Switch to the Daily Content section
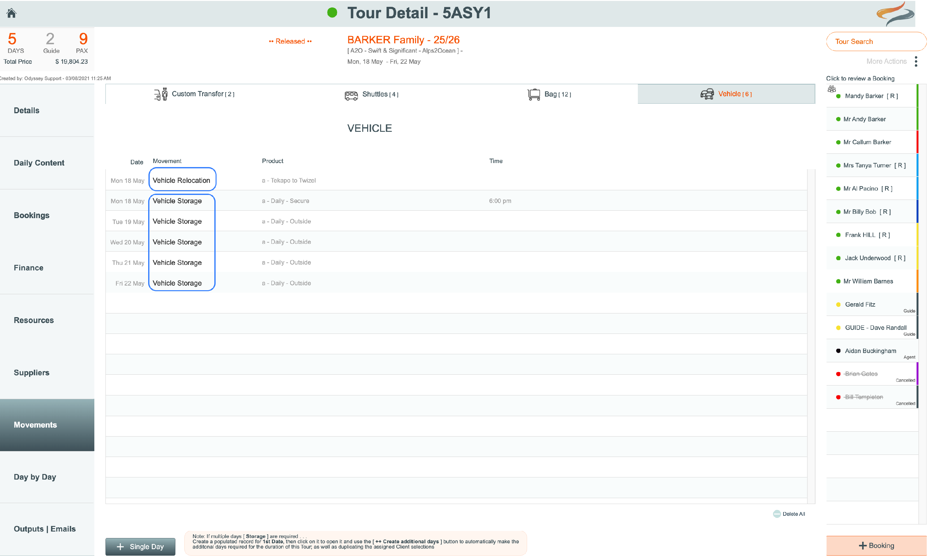 (47, 163)
